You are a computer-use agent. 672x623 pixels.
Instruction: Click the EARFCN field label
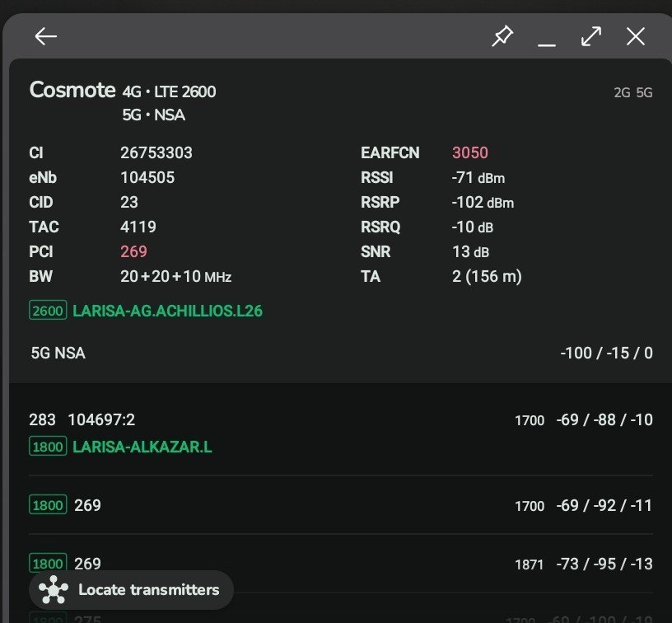click(x=390, y=152)
